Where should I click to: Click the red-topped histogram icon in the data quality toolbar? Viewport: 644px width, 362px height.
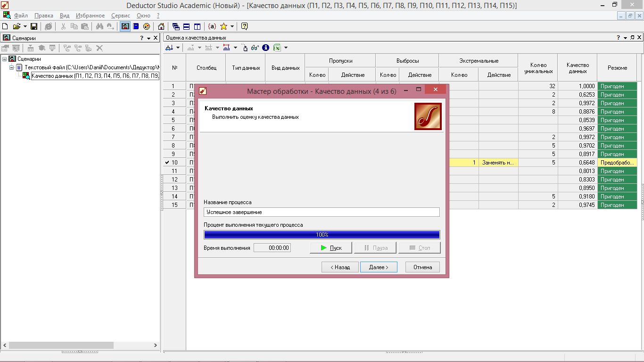click(x=226, y=48)
